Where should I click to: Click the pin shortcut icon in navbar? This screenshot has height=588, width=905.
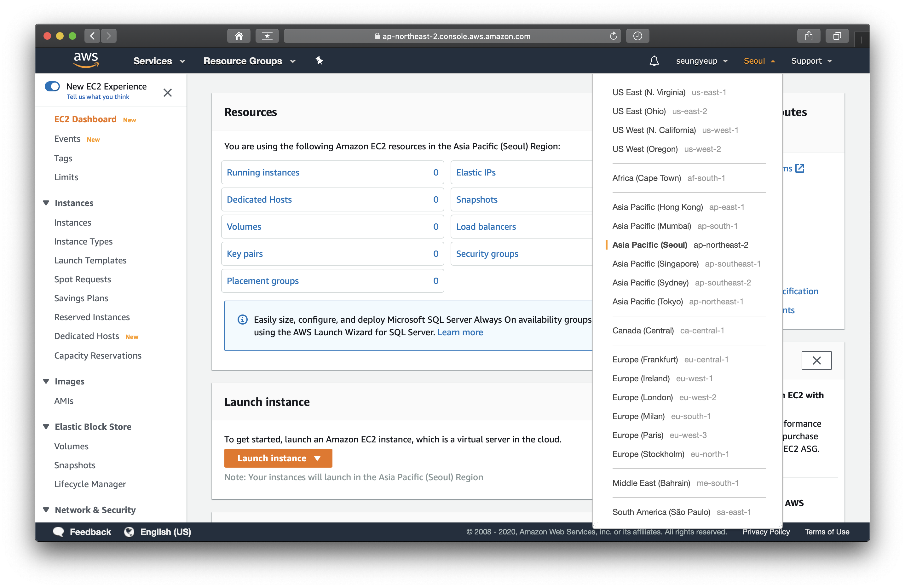click(x=319, y=61)
